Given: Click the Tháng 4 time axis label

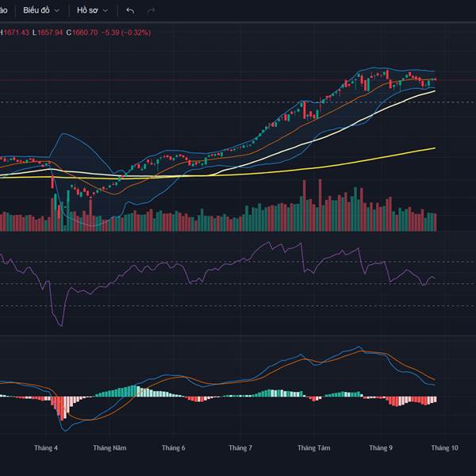Looking at the screenshot, I should click(46, 448).
